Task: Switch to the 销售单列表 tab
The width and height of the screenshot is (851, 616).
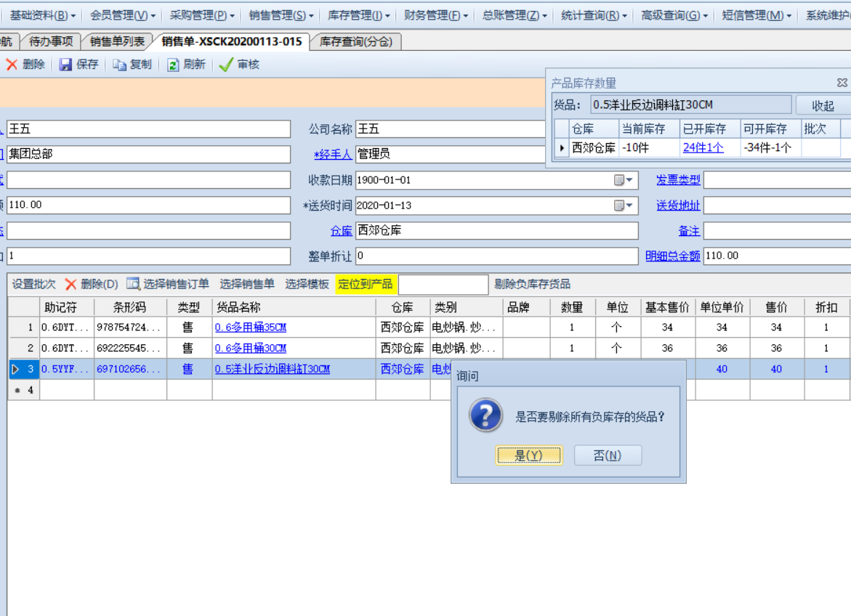Action: [x=117, y=41]
